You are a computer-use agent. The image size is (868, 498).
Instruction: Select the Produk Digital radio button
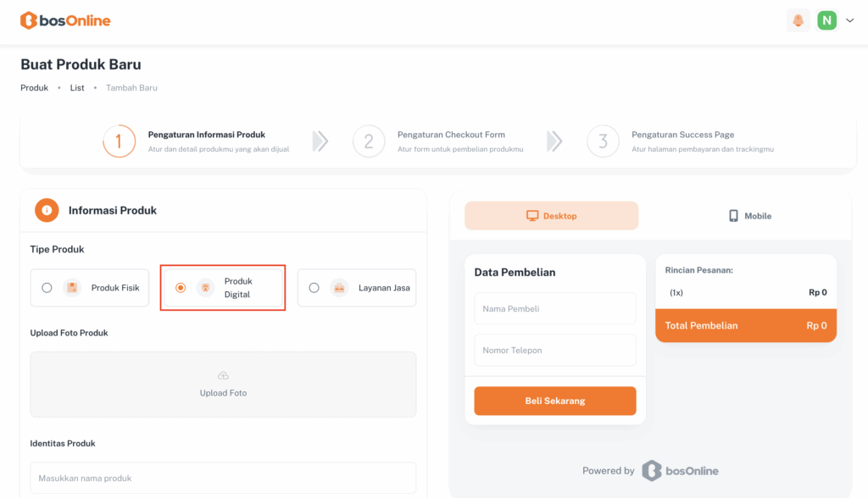click(x=181, y=288)
